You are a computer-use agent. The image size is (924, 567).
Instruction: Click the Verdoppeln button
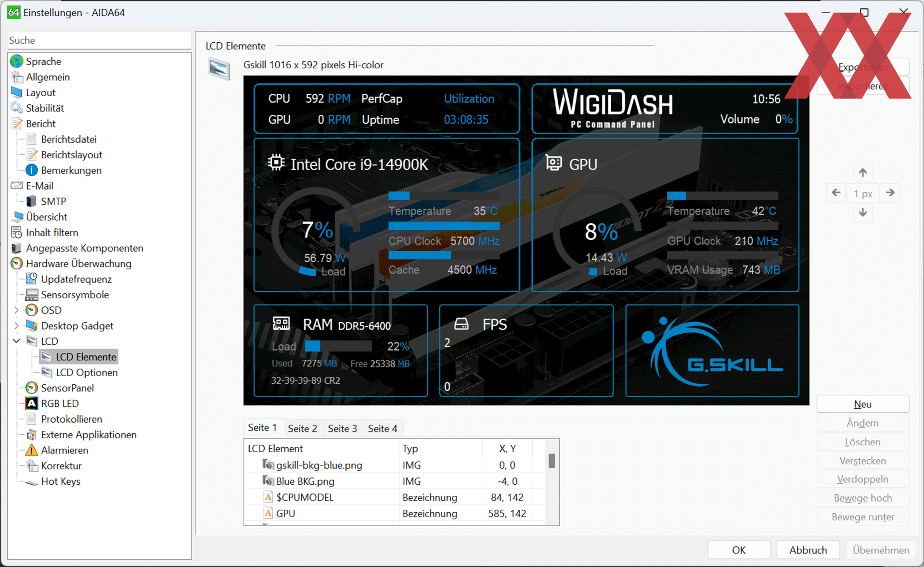[x=863, y=479]
